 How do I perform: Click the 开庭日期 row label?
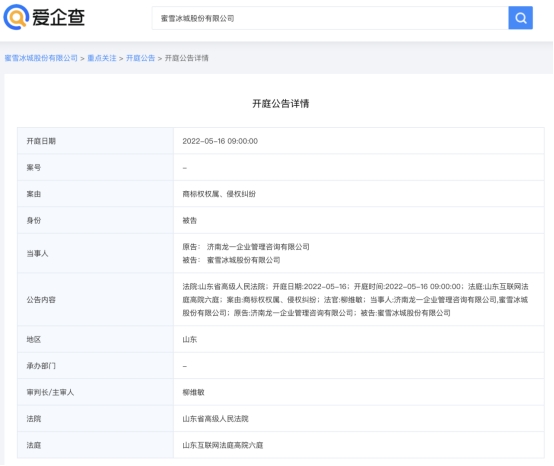pyautogui.click(x=41, y=141)
